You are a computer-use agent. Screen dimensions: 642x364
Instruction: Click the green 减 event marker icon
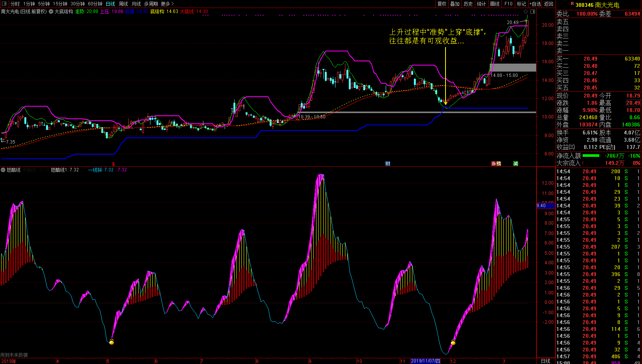516,164
